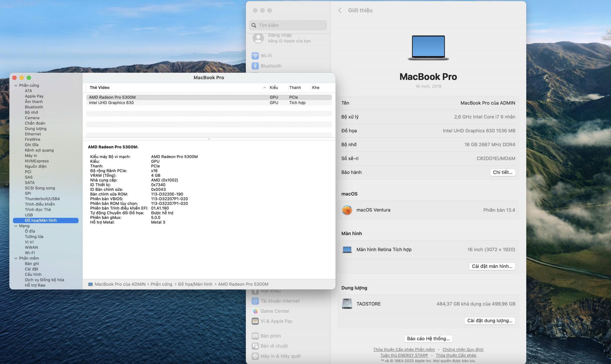611x364 pixels.
Task: Click Báo cáo Hệ thống... button
Action: point(428,339)
